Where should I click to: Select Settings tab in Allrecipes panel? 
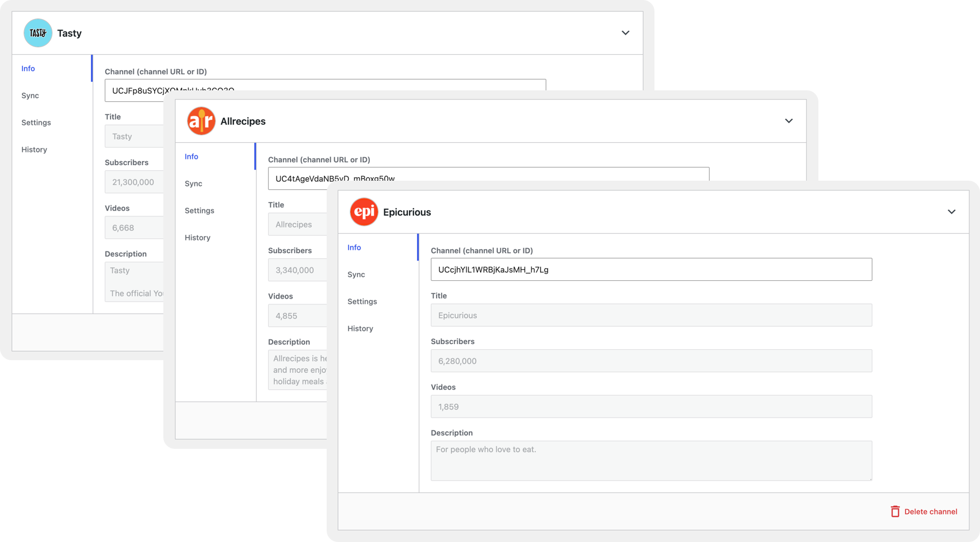(200, 211)
